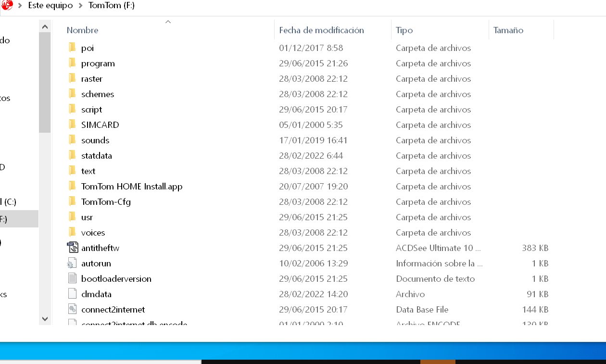Expand the chevron before Este equipo

pyautogui.click(x=20, y=6)
